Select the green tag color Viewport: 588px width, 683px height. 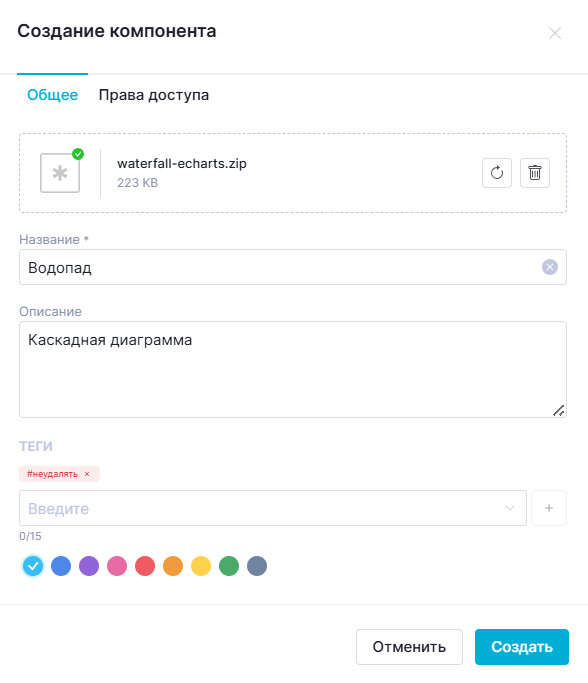point(229,566)
